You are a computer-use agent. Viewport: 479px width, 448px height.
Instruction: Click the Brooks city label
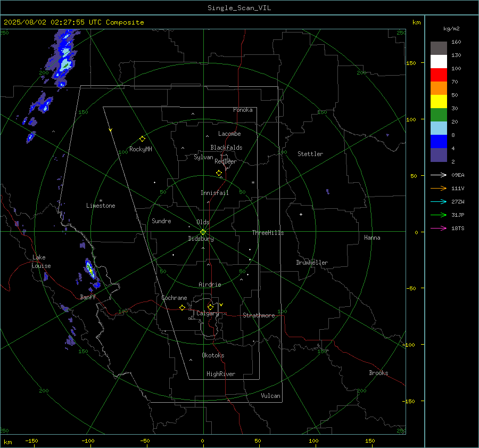click(x=378, y=373)
